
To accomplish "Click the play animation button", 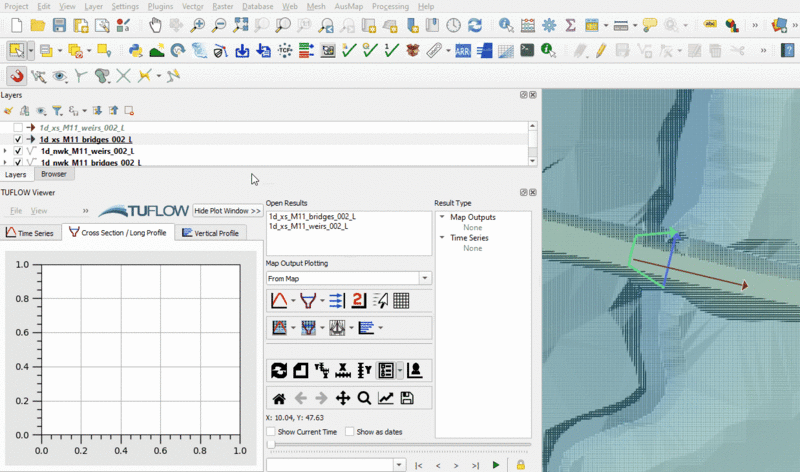I will coord(496,465).
